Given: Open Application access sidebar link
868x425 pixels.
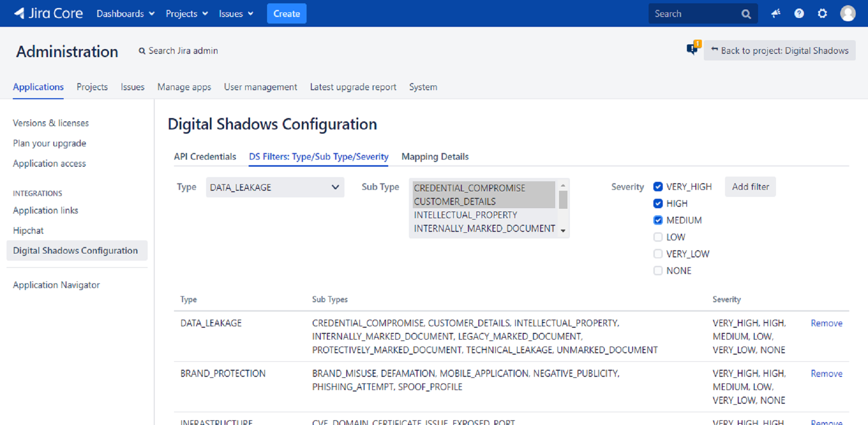Looking at the screenshot, I should click(x=50, y=164).
